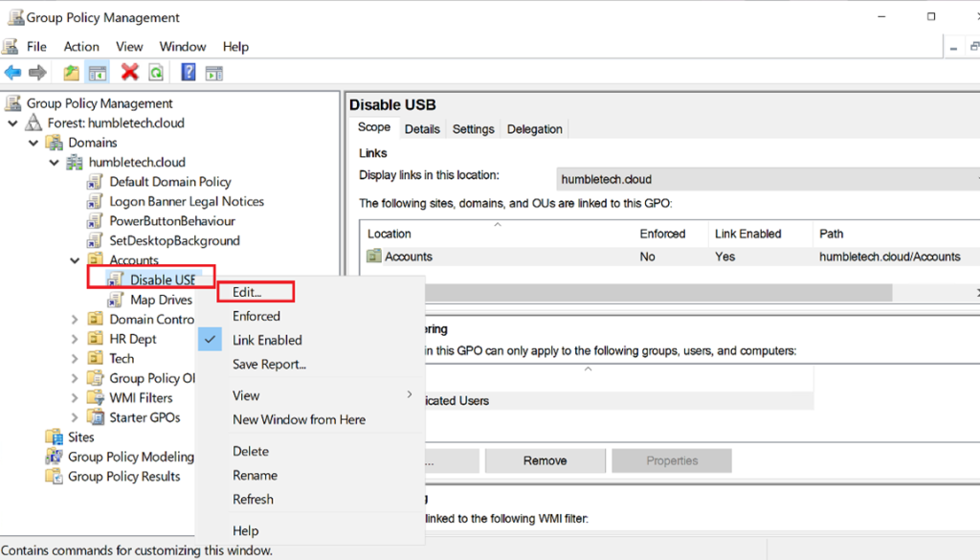Click the Back arrow toolbar icon

[12, 73]
